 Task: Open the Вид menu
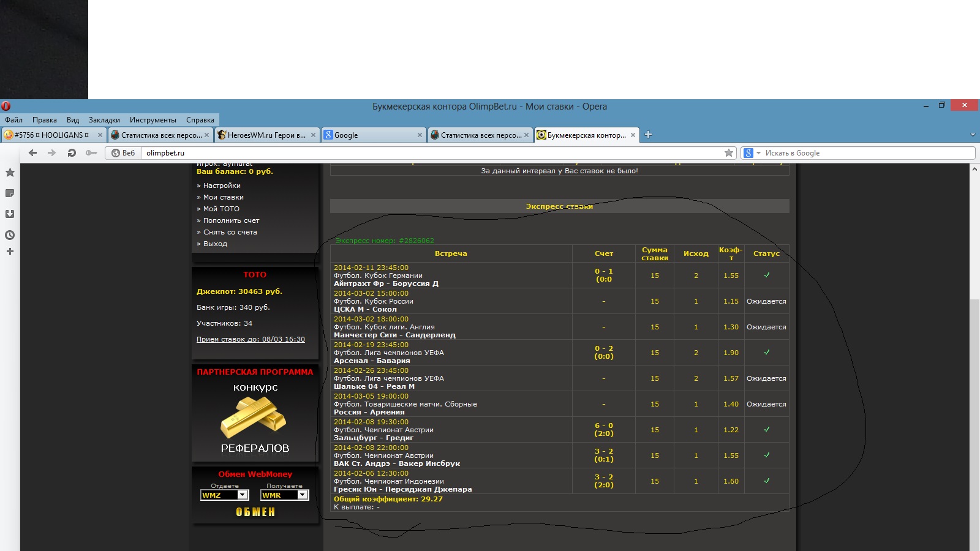pos(73,120)
